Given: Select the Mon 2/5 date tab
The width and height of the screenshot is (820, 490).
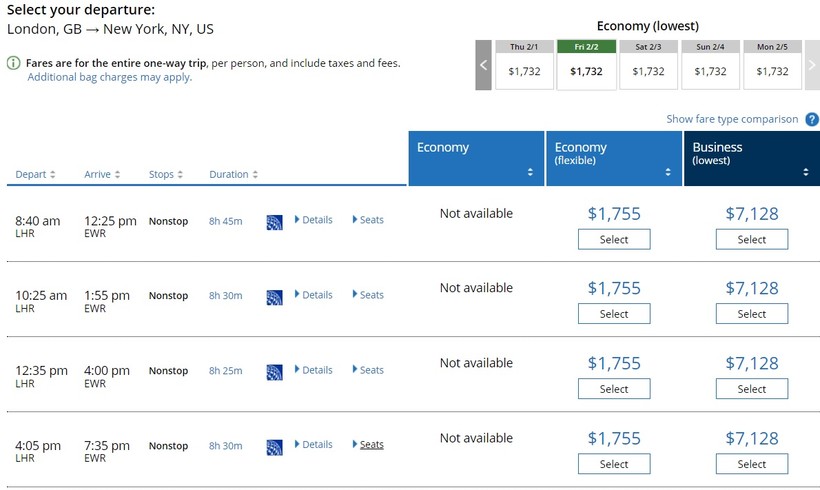Looking at the screenshot, I should tap(772, 65).
